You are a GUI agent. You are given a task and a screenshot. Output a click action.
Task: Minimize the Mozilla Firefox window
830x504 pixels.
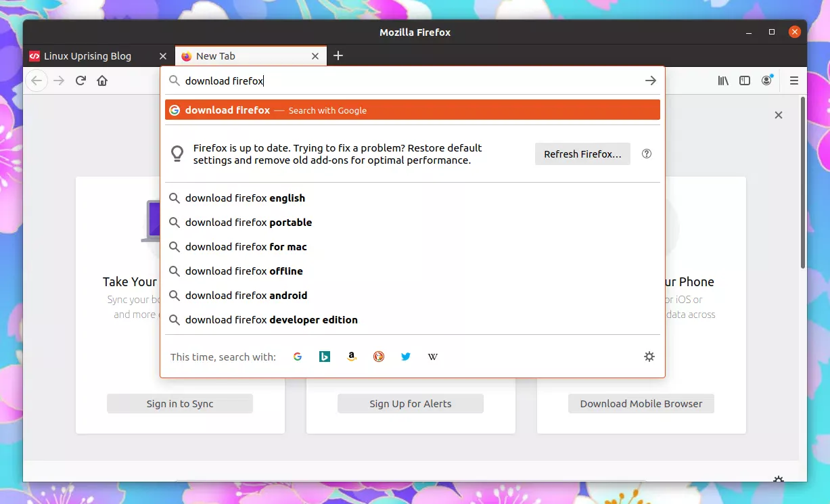[748, 32]
